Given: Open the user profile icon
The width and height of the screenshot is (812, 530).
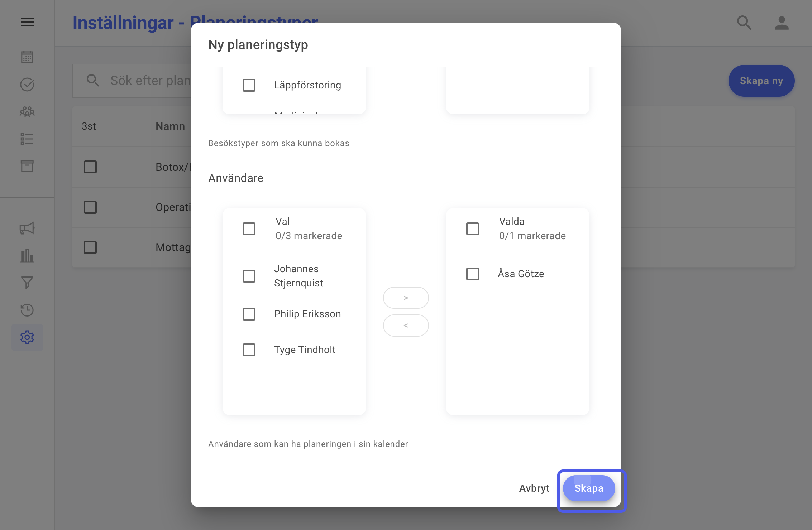Looking at the screenshot, I should [x=782, y=23].
